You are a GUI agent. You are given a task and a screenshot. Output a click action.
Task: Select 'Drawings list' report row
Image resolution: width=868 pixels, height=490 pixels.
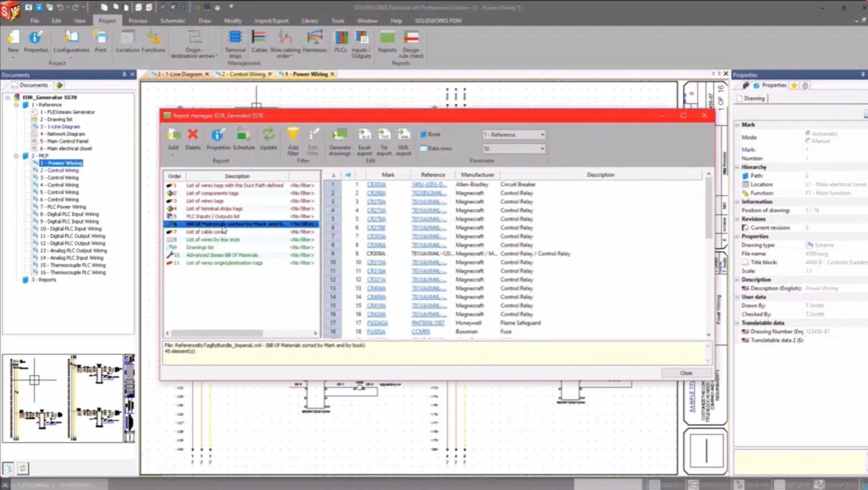[x=242, y=247]
